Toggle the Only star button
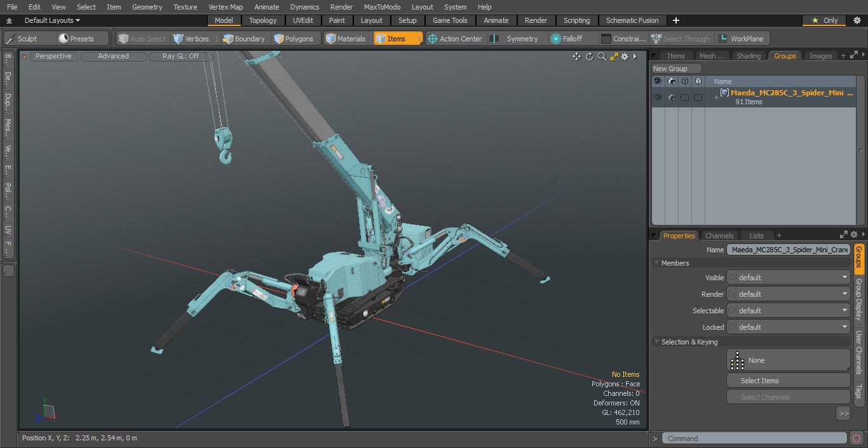This screenshot has width=868, height=448. click(x=824, y=20)
